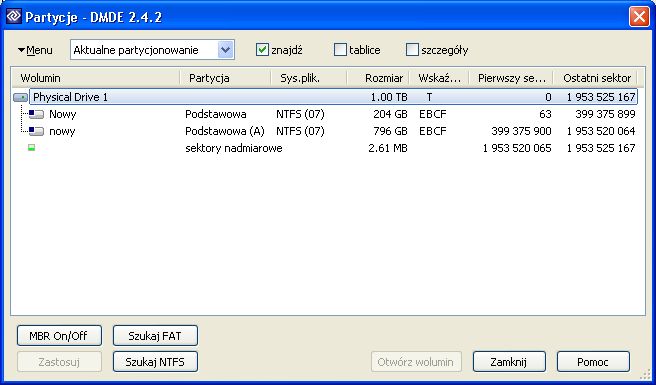Click the T indicator for Physical Drive 1
The width and height of the screenshot is (656, 385).
429,97
